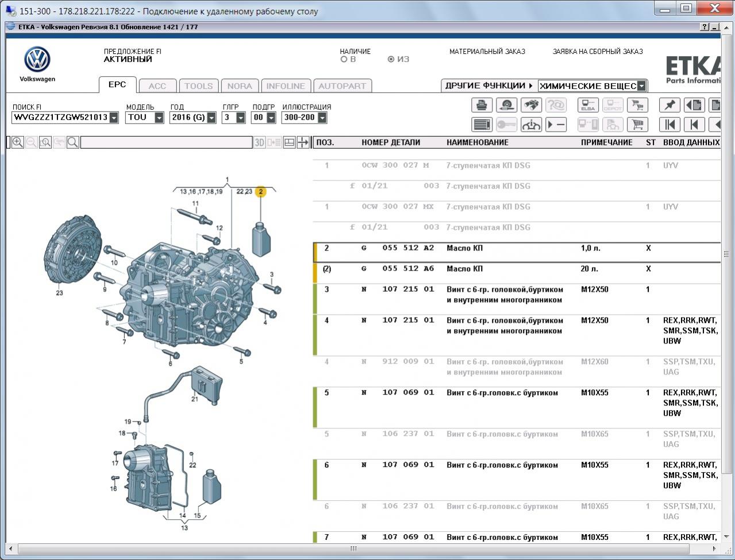Click the НАИМЕНОВАНИЕ column header

(478, 142)
